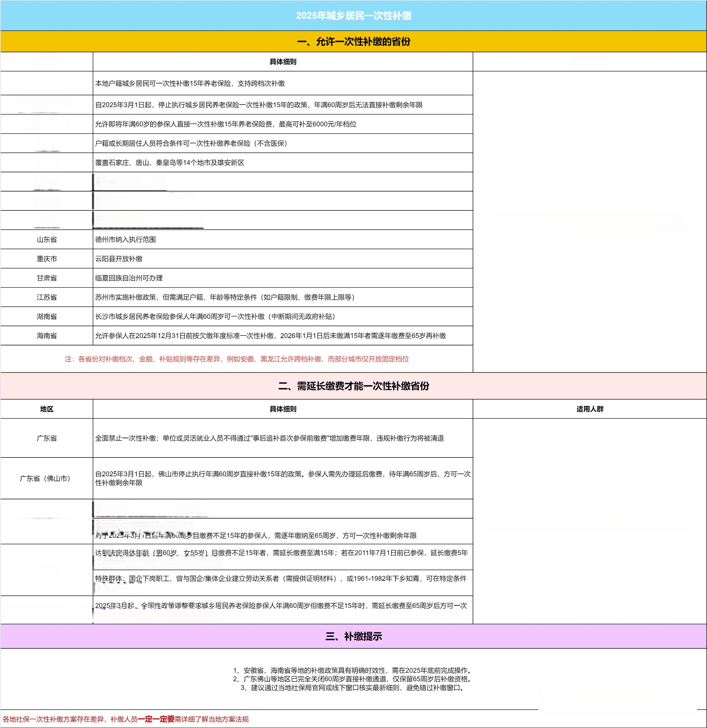
Task: Select the yellow header 一、允许一次性补缴的省份
Action: point(353,42)
